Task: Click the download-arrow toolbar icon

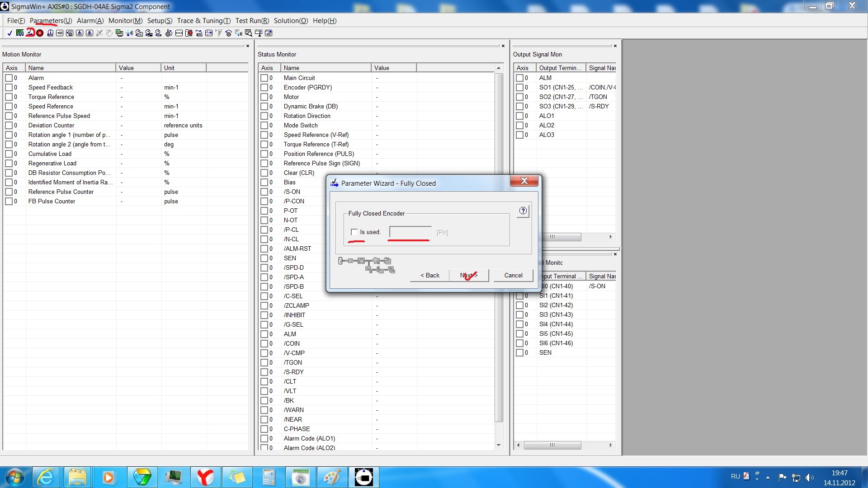Action: click(x=80, y=33)
